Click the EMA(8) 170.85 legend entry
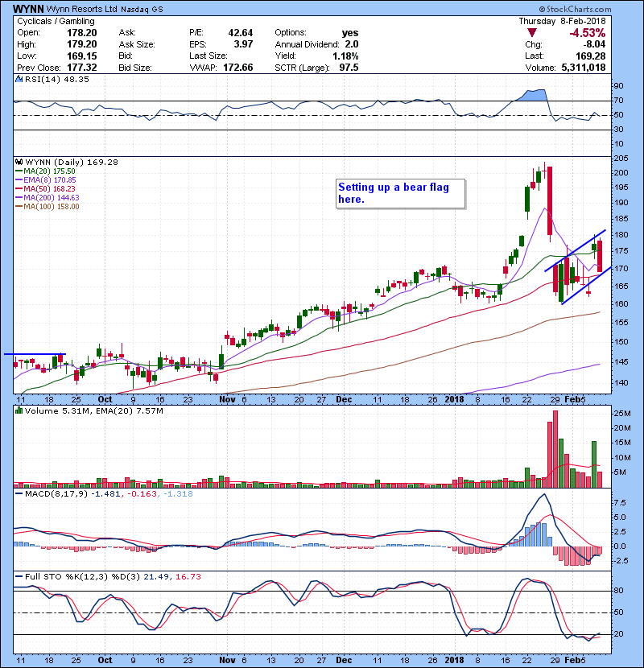This screenshot has width=644, height=668. pyautogui.click(x=46, y=180)
